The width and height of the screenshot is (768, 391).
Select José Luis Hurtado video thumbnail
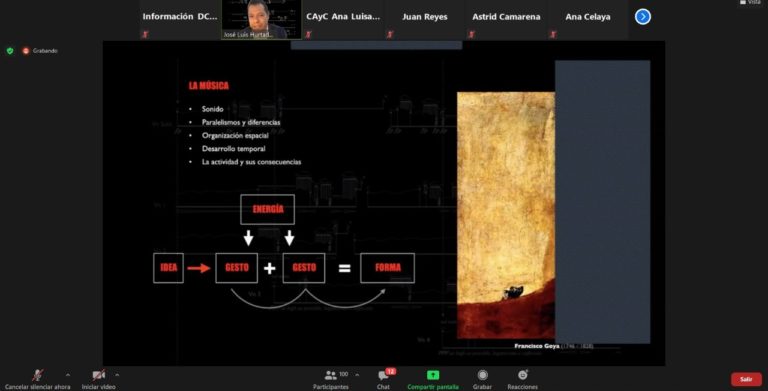(x=262, y=20)
